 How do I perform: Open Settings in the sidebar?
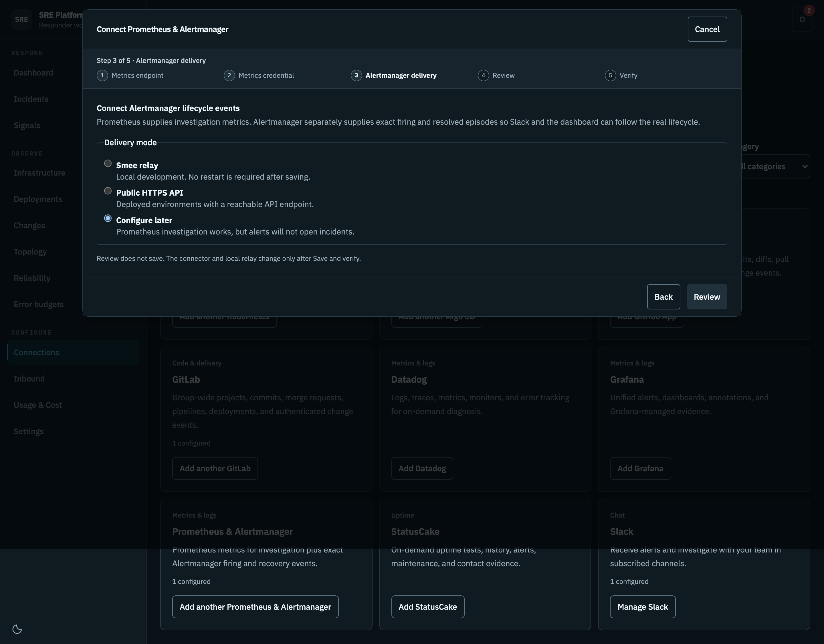click(73, 431)
